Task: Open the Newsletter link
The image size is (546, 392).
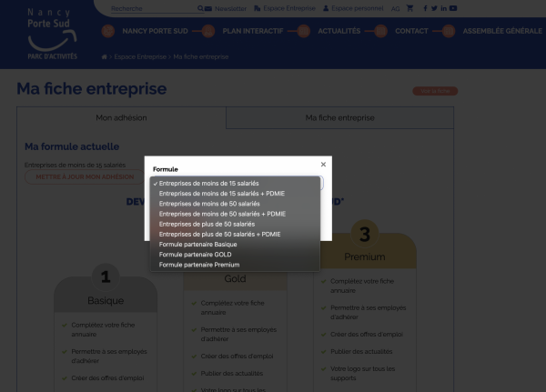Action: (230, 9)
